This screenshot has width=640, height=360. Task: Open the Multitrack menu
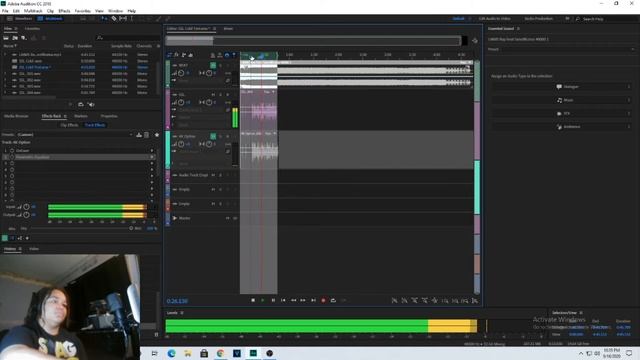(x=33, y=11)
